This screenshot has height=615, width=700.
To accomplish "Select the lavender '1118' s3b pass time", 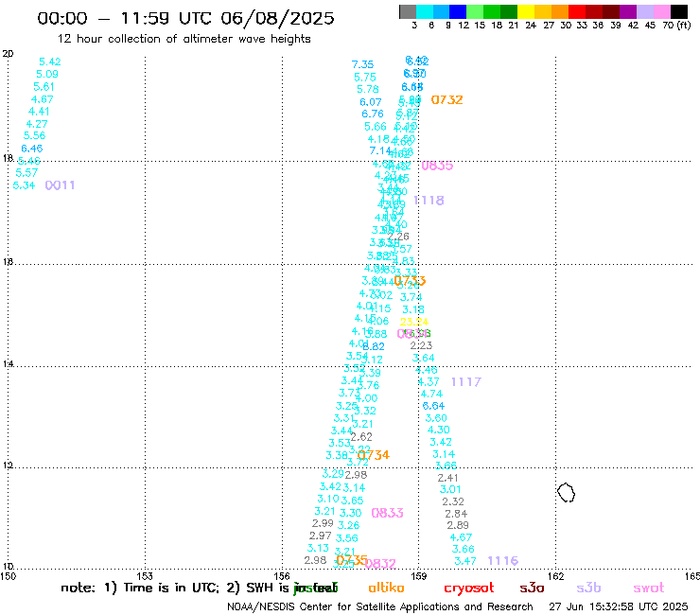I will 429,201.
